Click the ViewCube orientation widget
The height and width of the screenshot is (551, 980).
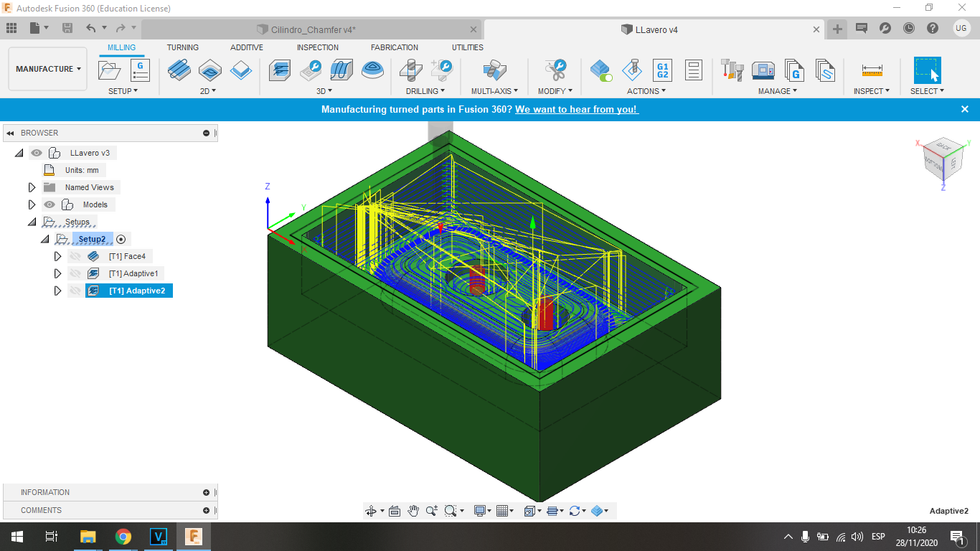point(940,159)
